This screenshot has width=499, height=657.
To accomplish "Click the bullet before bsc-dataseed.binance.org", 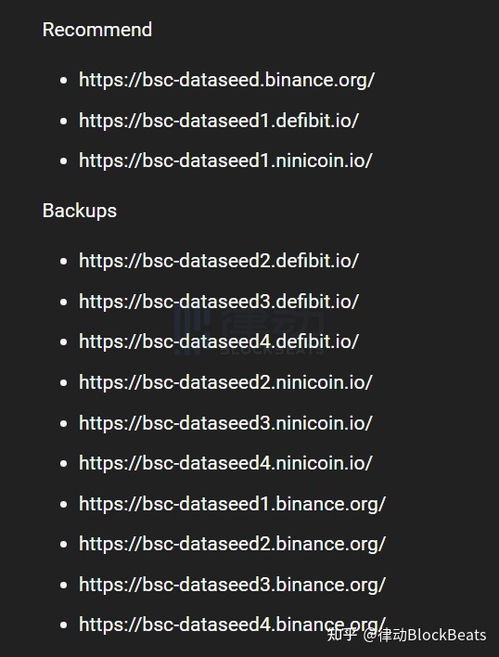I will click(x=64, y=80).
